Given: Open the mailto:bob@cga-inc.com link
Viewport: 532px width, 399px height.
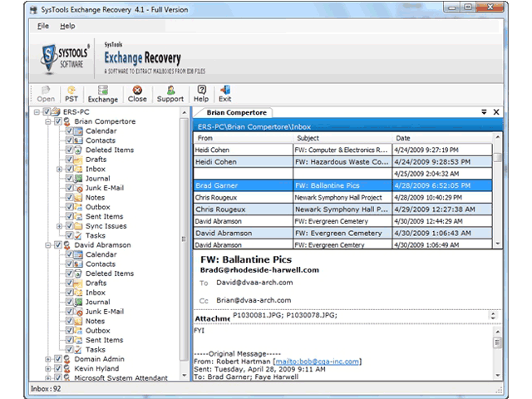Looking at the screenshot, I should pyautogui.click(x=317, y=362).
